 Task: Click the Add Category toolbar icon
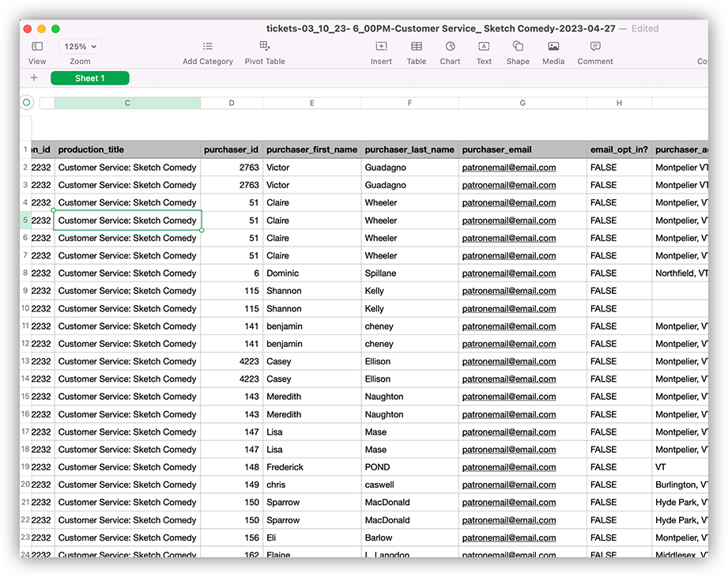pyautogui.click(x=207, y=47)
